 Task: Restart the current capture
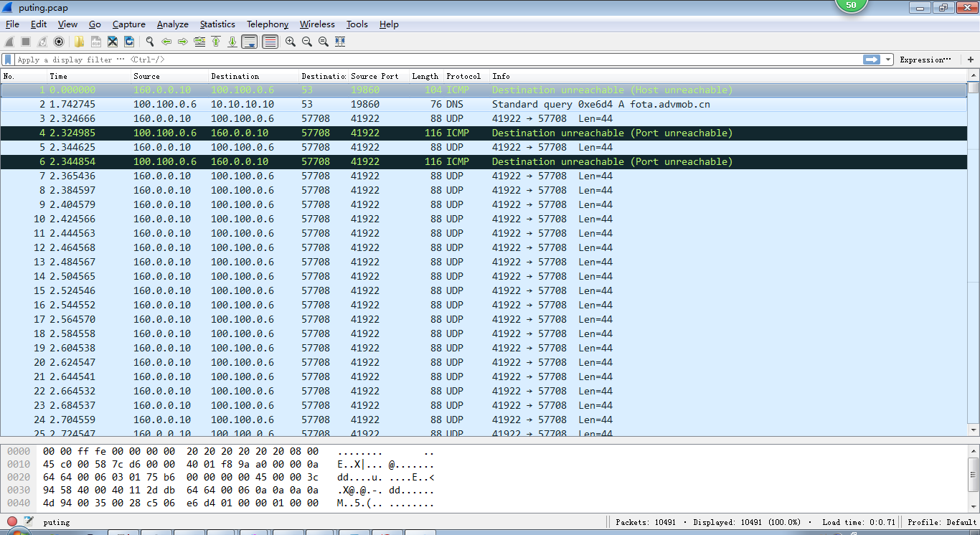coord(42,42)
